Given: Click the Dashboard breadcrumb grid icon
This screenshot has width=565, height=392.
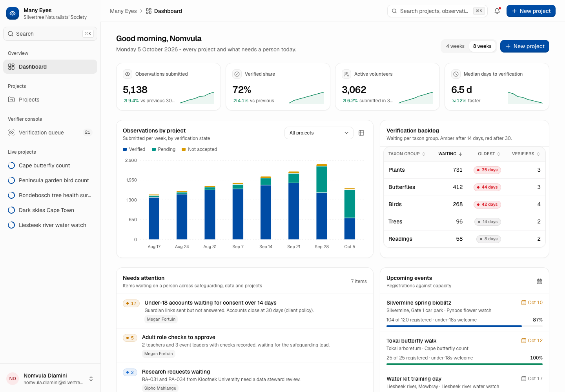Looking at the screenshot, I should (x=149, y=11).
